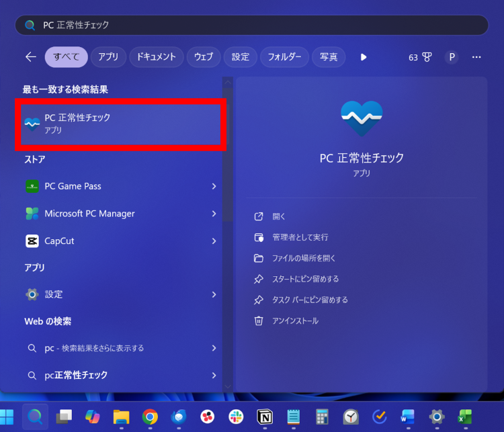Expand the Microsoft PC Manager chevron
The height and width of the screenshot is (432, 504).
pos(214,214)
